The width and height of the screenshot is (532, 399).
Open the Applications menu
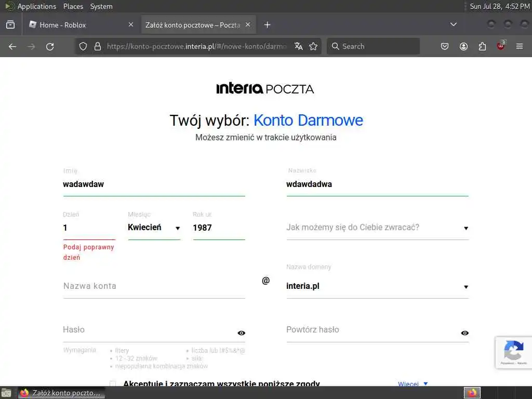pyautogui.click(x=37, y=6)
